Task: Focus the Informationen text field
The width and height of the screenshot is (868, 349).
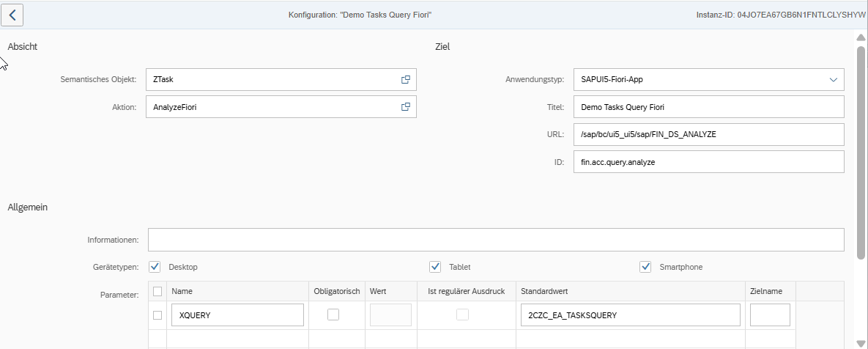Action: click(x=496, y=240)
